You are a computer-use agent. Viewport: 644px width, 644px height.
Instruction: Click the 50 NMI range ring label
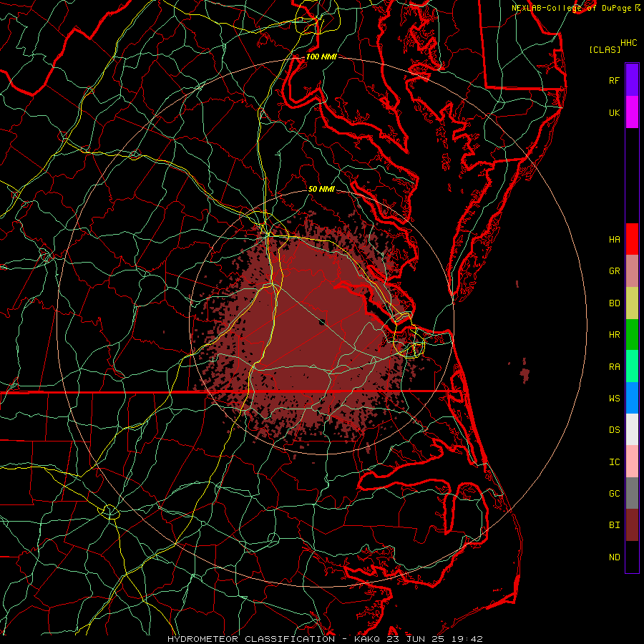(x=321, y=189)
